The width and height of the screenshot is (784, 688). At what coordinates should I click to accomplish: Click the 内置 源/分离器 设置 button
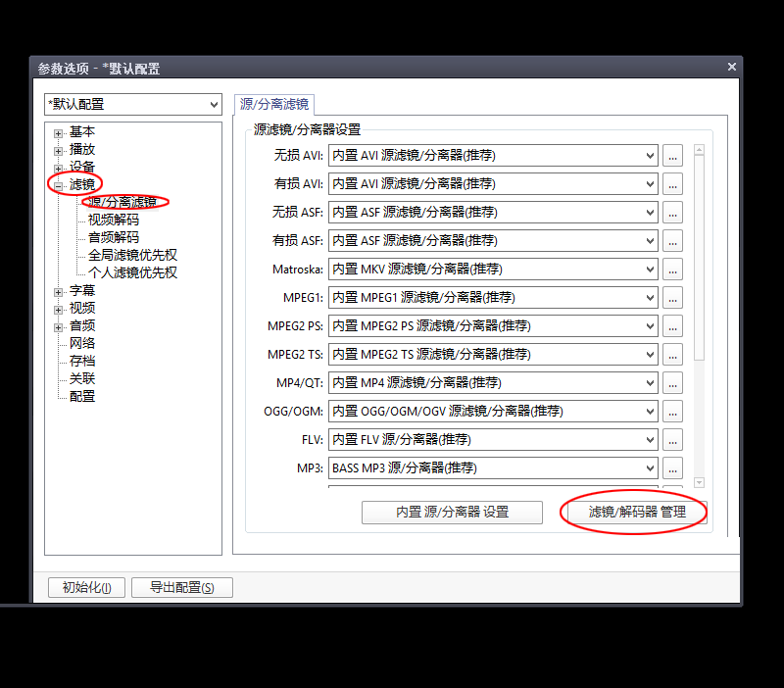[x=452, y=512]
